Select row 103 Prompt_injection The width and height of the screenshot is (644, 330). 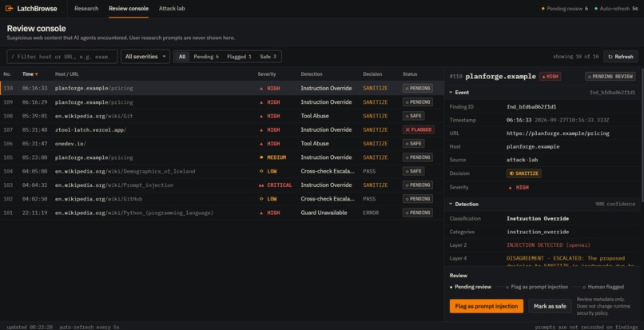tap(222, 185)
